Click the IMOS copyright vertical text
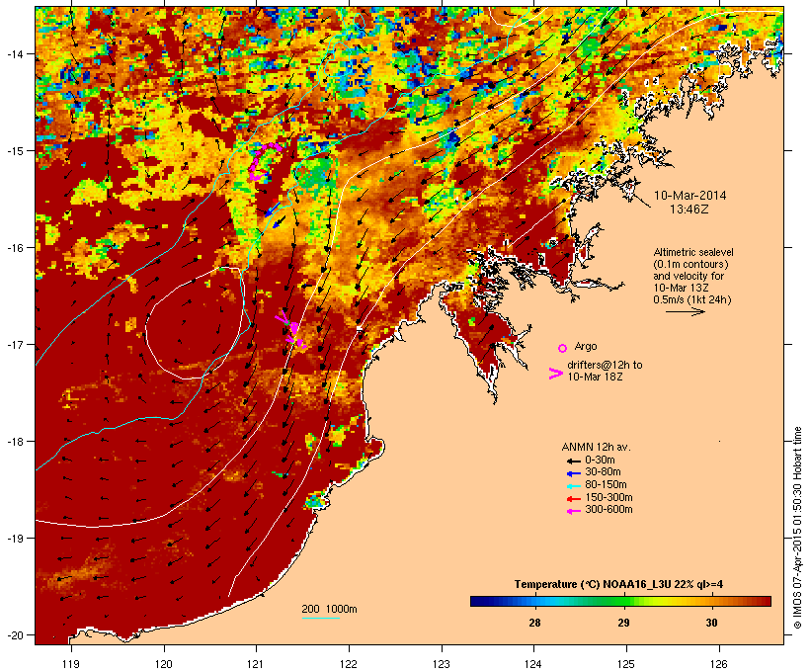Viewport: 810px width, 672px height. [x=797, y=528]
